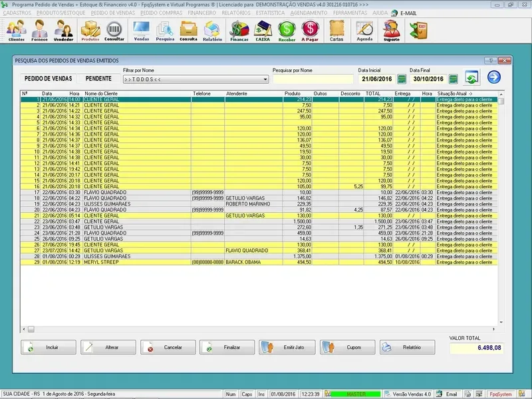Screen dimensions: 532x399
Task: Open the RELATÓRIOS menu
Action: pos(236,12)
